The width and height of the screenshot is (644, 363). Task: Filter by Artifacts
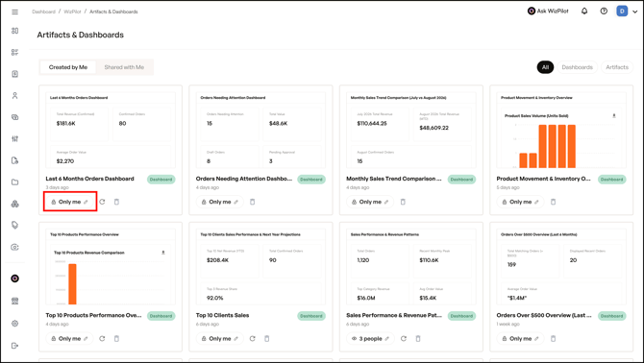tap(617, 67)
